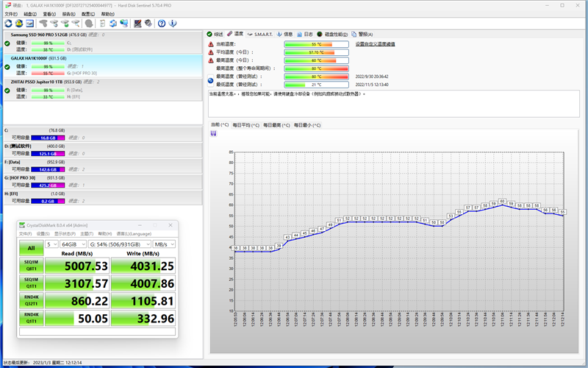
Task: Click the green All benchmark button
Action: [30, 248]
